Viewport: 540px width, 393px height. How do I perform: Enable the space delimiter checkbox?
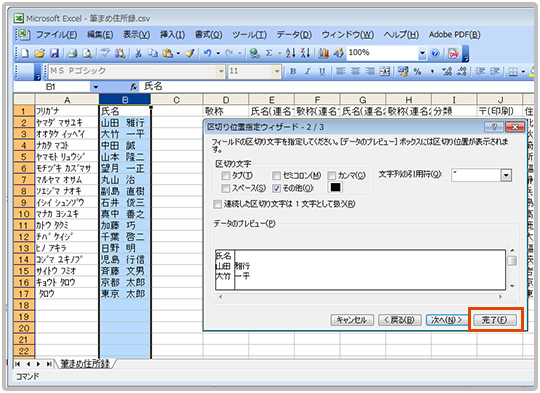(226, 188)
